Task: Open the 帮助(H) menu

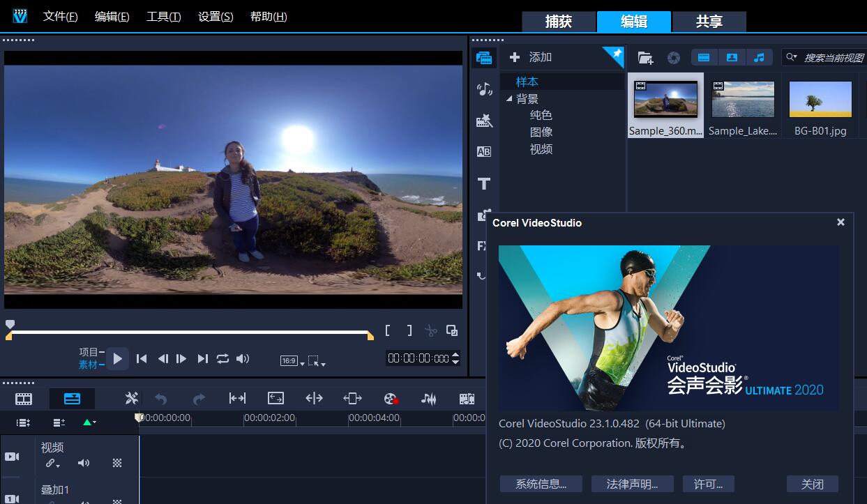Action: pyautogui.click(x=268, y=16)
